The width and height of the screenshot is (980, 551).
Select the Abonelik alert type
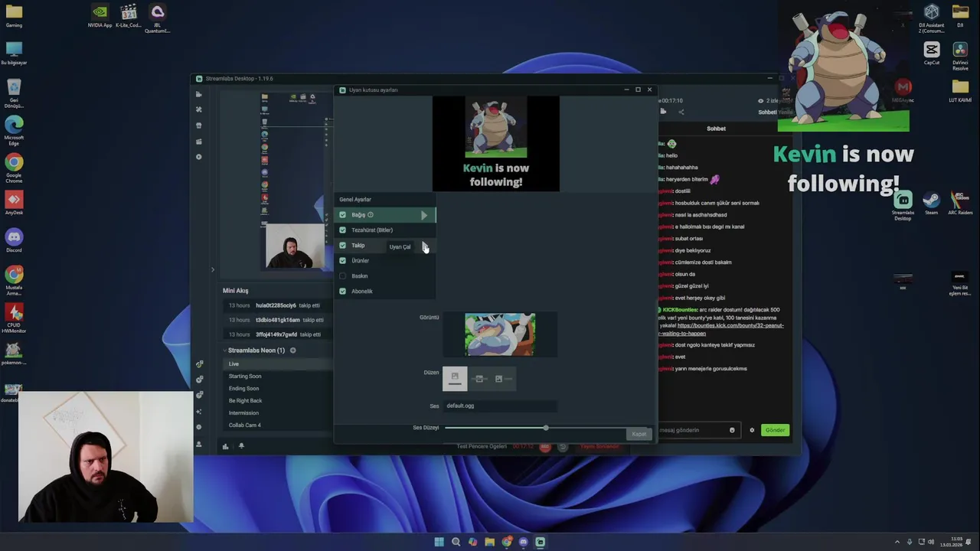point(362,292)
